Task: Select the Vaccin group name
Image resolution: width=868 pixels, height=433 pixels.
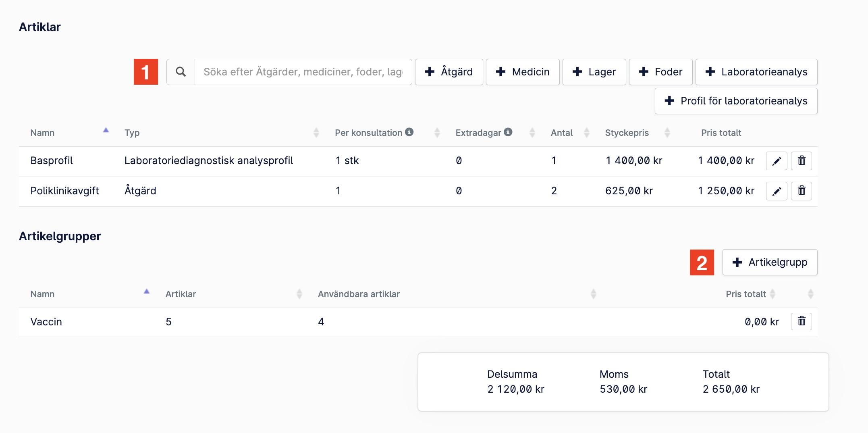Action: click(x=46, y=322)
